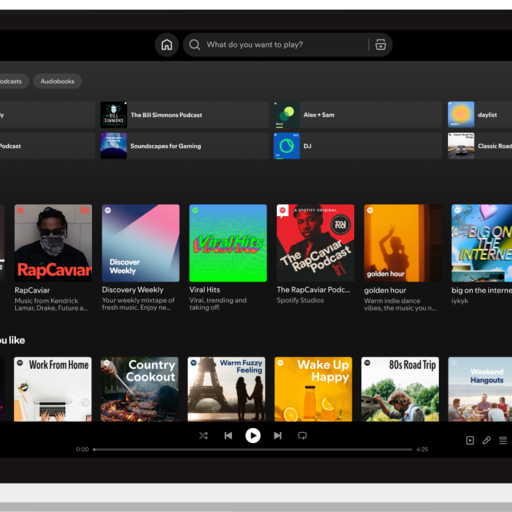This screenshot has height=512, width=512.
Task: Open the DJ shortcut
Action: pyautogui.click(x=358, y=146)
